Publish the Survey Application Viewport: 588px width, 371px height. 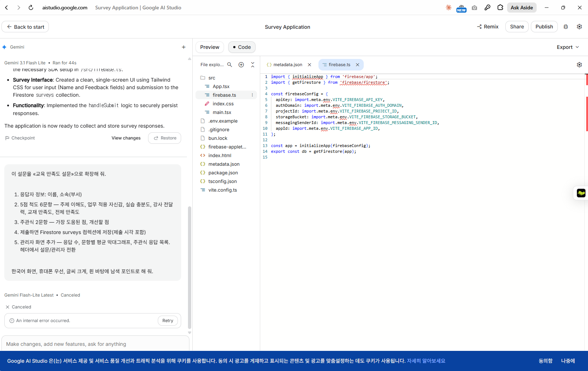click(x=544, y=27)
